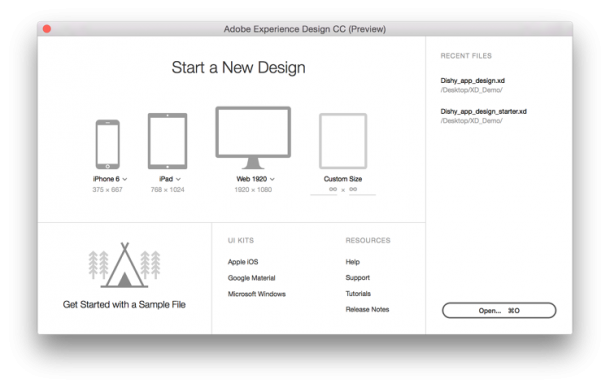Open the Support resource link
This screenshot has width=610, height=388.
coord(358,277)
